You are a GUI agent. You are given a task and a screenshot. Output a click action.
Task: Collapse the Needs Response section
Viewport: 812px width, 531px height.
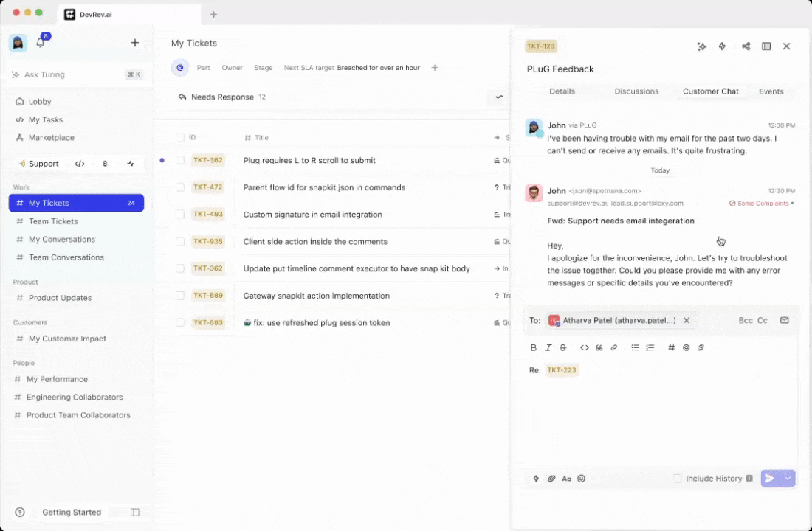point(499,97)
